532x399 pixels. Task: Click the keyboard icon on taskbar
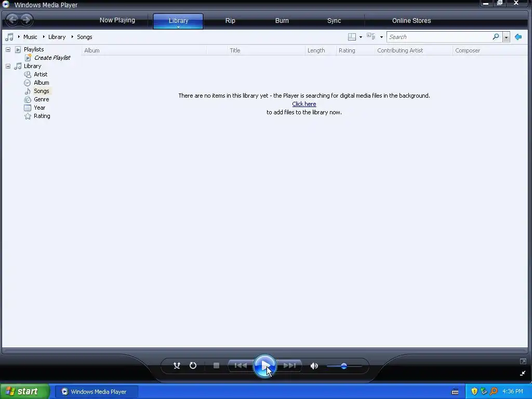[455, 392]
